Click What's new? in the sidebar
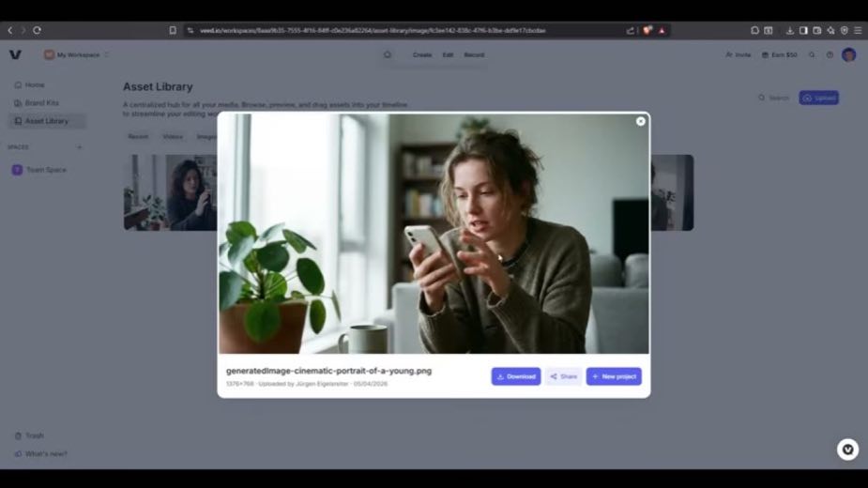This screenshot has height=488, width=868. [40, 453]
